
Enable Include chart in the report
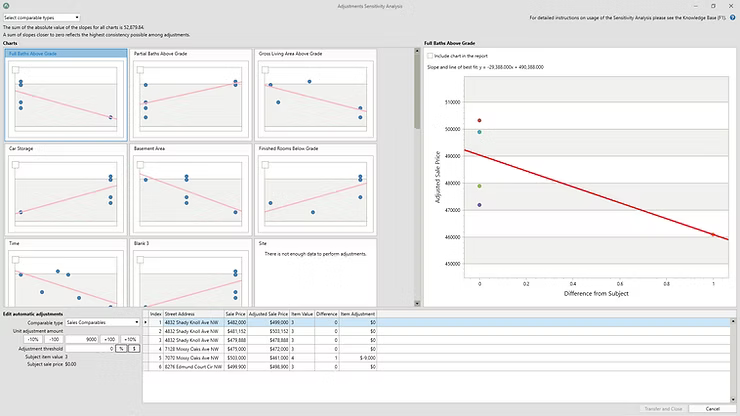coord(430,56)
